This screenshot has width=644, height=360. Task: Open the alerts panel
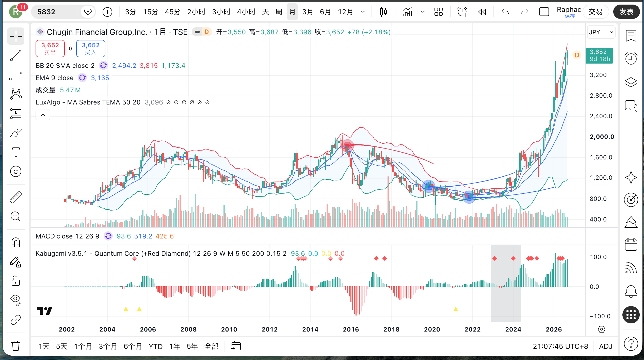(631, 58)
